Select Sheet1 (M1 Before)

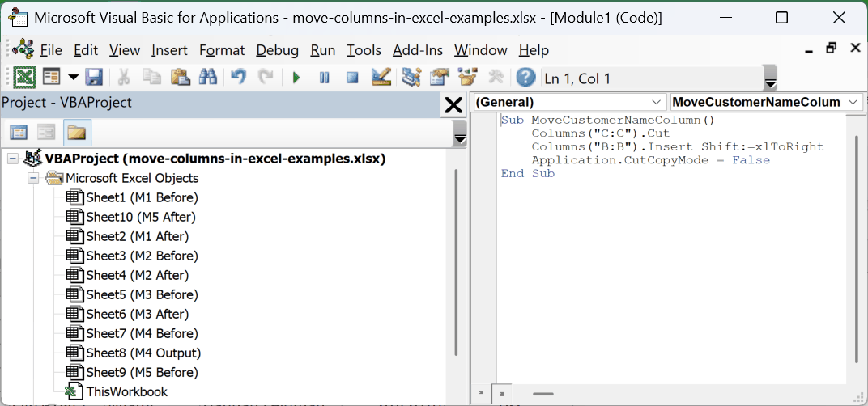tap(142, 197)
